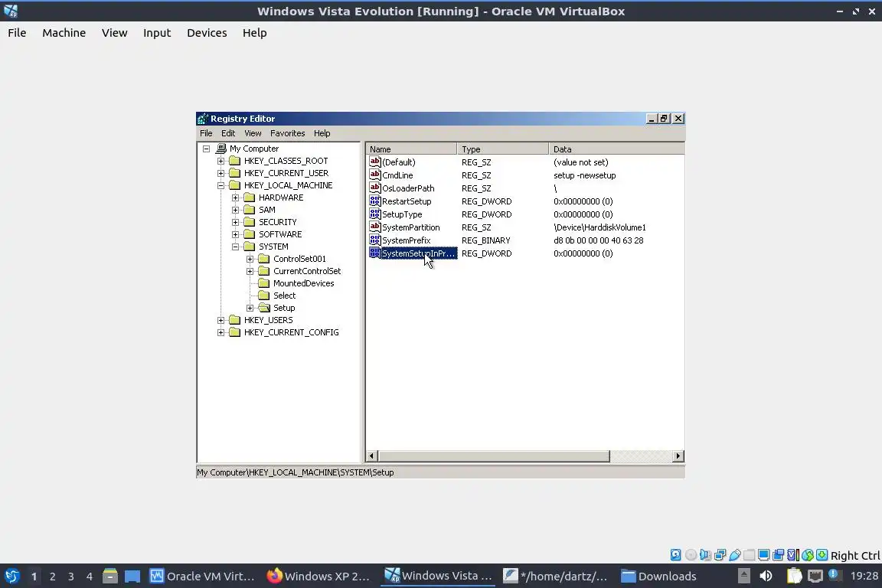882x588 pixels.
Task: Click the update notifier icon in system tray
Action: (x=835, y=575)
